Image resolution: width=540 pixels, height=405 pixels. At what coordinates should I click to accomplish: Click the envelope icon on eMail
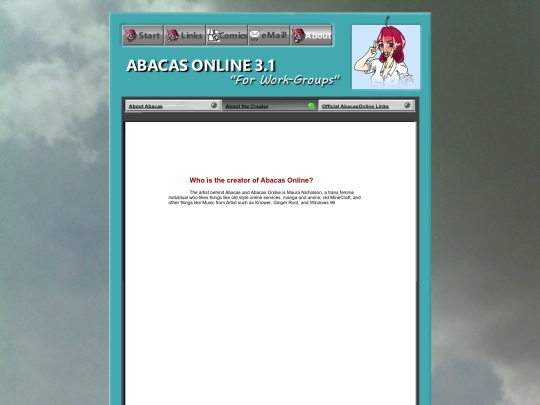point(255,35)
